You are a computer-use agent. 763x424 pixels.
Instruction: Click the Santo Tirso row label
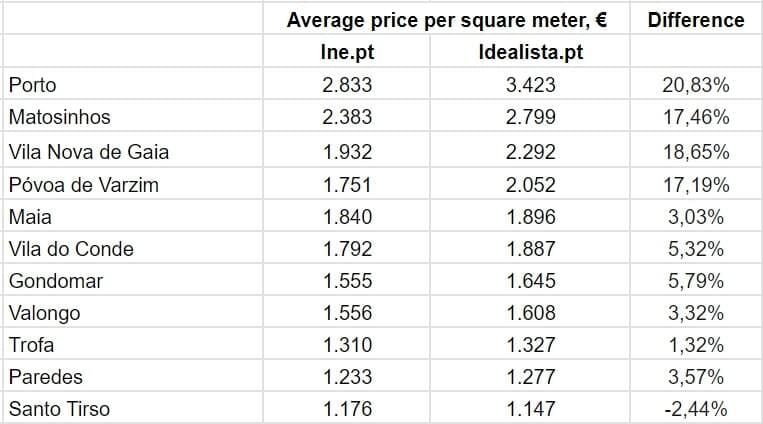coord(59,409)
